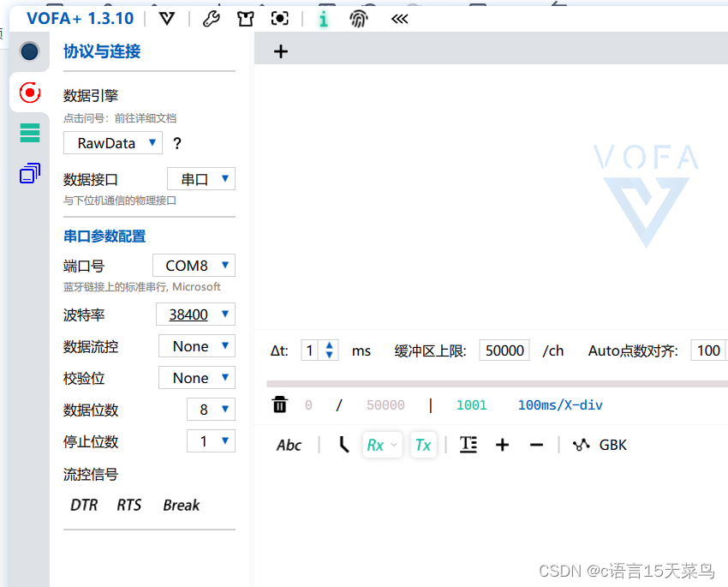The image size is (728, 587).
Task: Open the red protocol and connection sidebar tab
Action: (30, 93)
